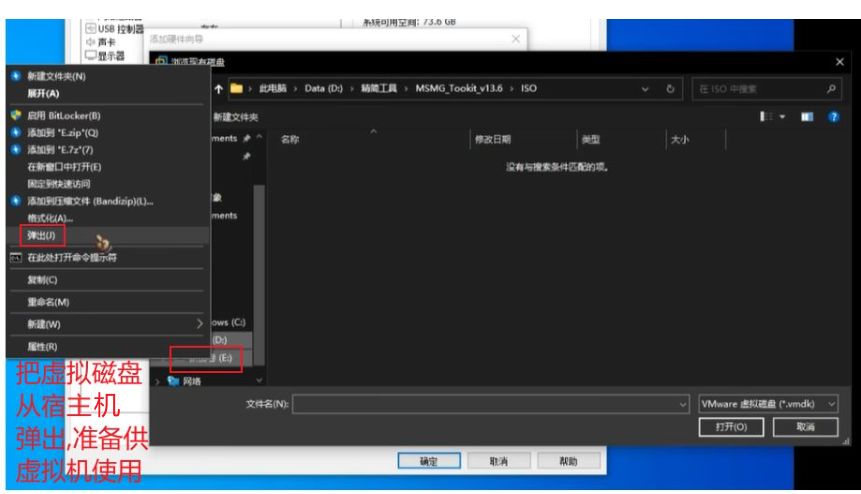The width and height of the screenshot is (861, 494).
Task: Expand the address bar history dropdown
Action: tap(645, 89)
